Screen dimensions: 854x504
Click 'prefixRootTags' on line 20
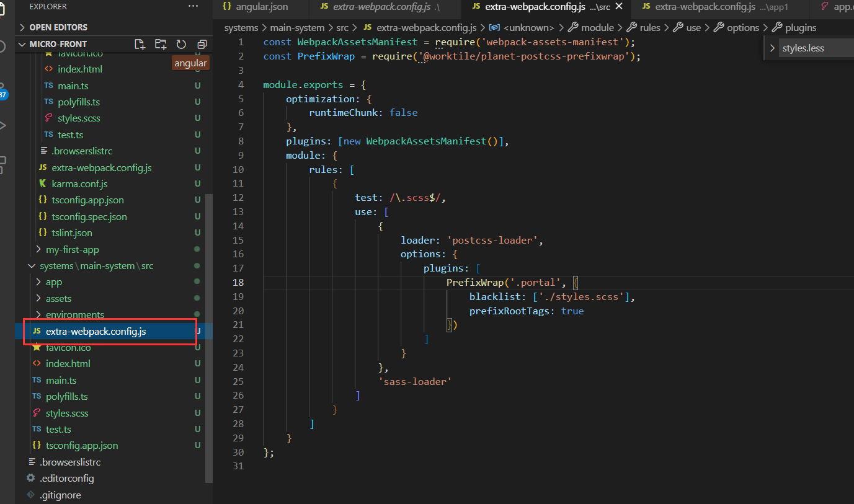pyautogui.click(x=509, y=311)
